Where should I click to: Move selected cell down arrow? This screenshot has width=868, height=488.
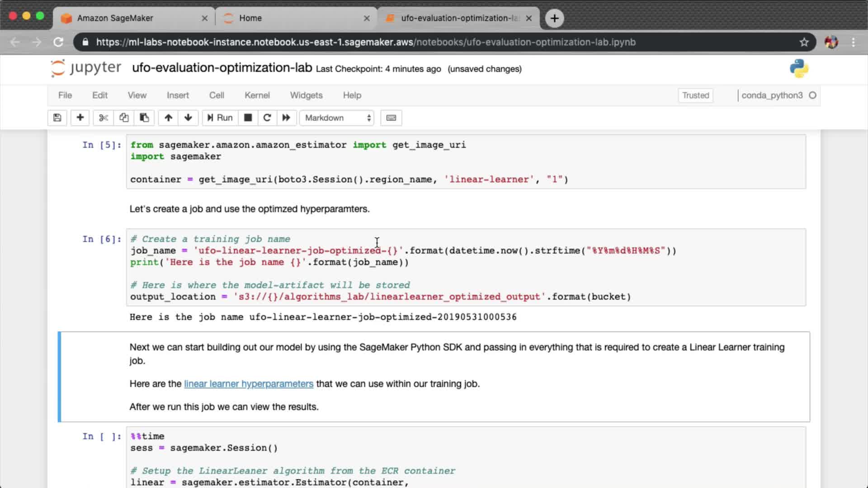click(x=188, y=118)
